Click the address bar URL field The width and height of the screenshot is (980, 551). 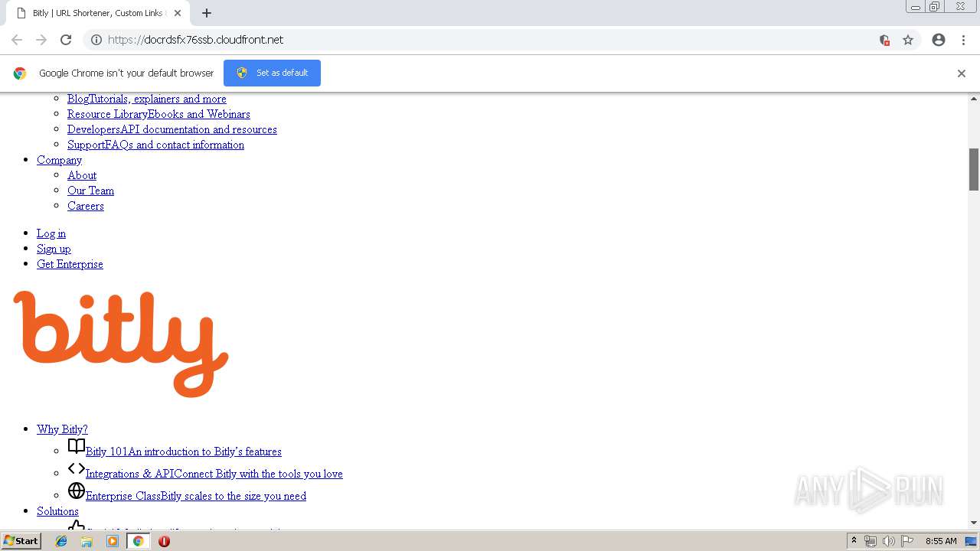tap(490, 40)
